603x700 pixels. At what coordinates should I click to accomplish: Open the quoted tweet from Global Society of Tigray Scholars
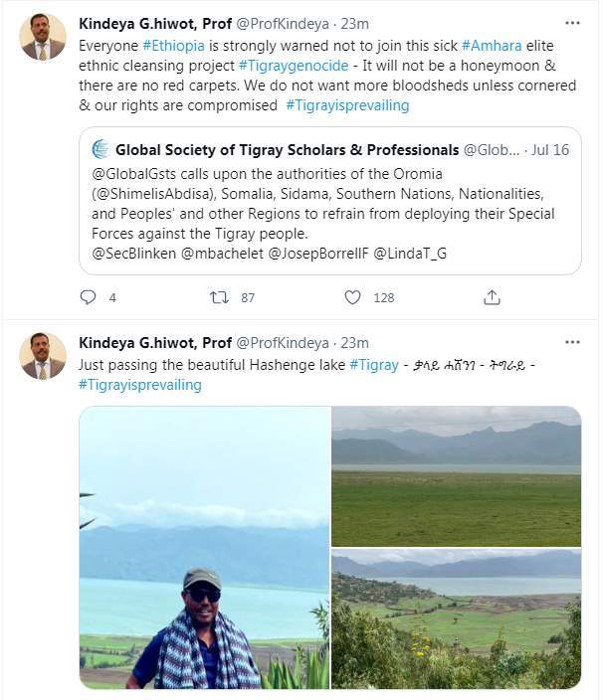328,214
